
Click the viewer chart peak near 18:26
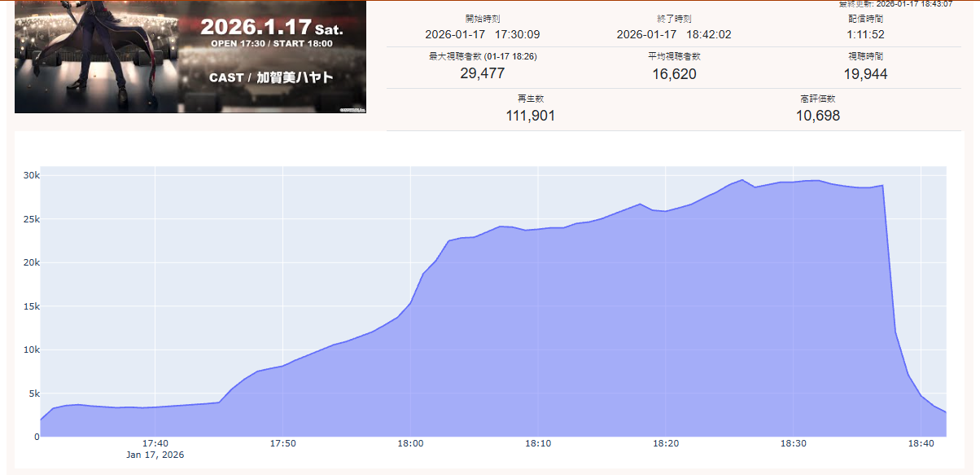742,180
